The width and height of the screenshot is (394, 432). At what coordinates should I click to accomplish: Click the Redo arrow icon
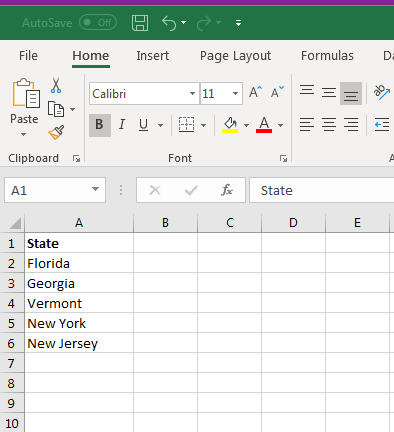click(204, 23)
